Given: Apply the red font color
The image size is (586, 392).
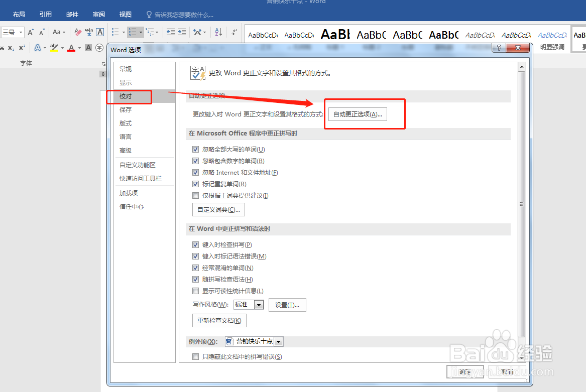Looking at the screenshot, I should [71, 48].
